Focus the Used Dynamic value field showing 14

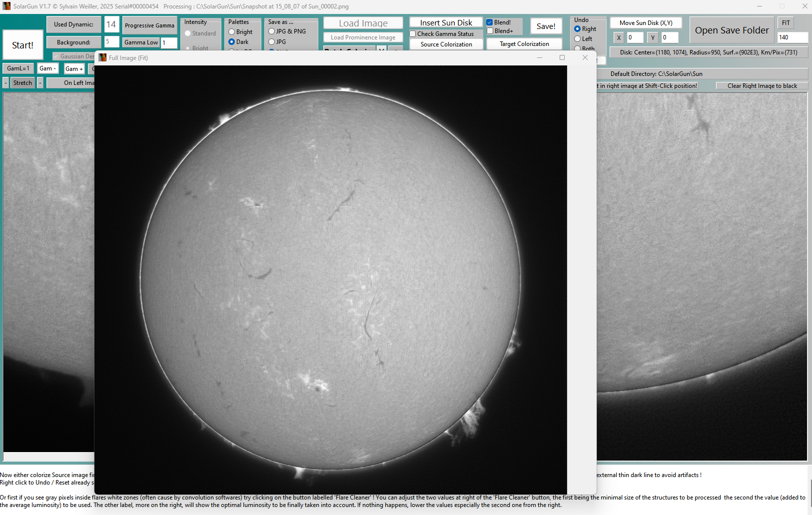[x=111, y=24]
